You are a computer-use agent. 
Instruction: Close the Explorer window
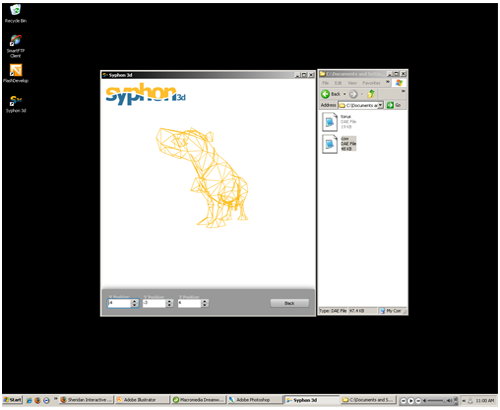point(403,74)
